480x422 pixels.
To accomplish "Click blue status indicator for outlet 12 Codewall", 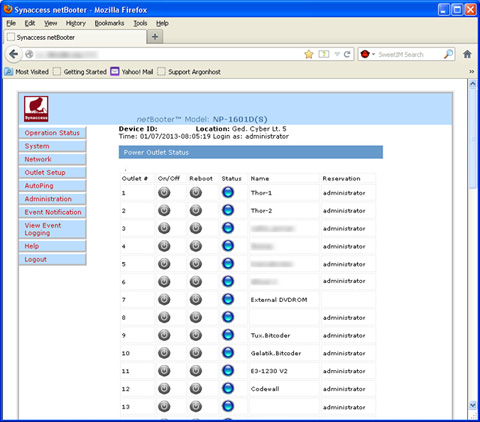I will (x=228, y=388).
